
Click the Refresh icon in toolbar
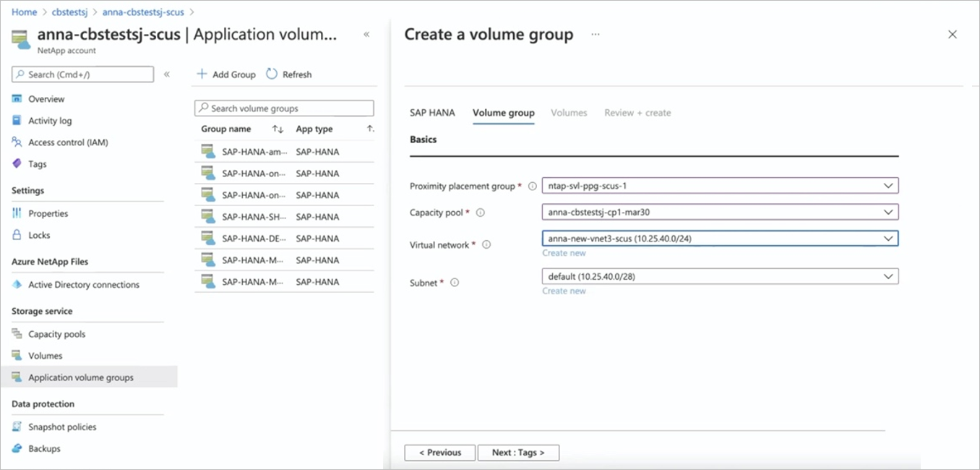272,74
